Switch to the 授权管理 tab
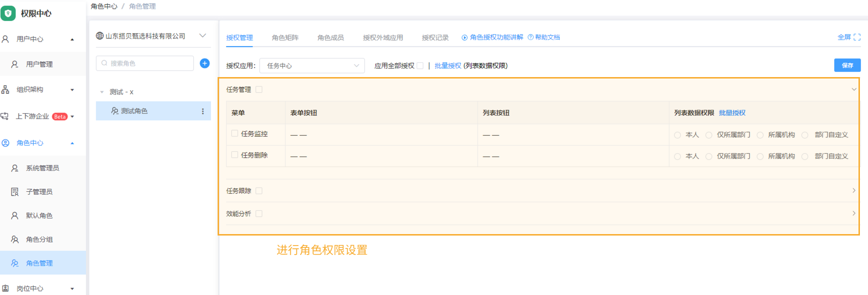 pos(239,38)
